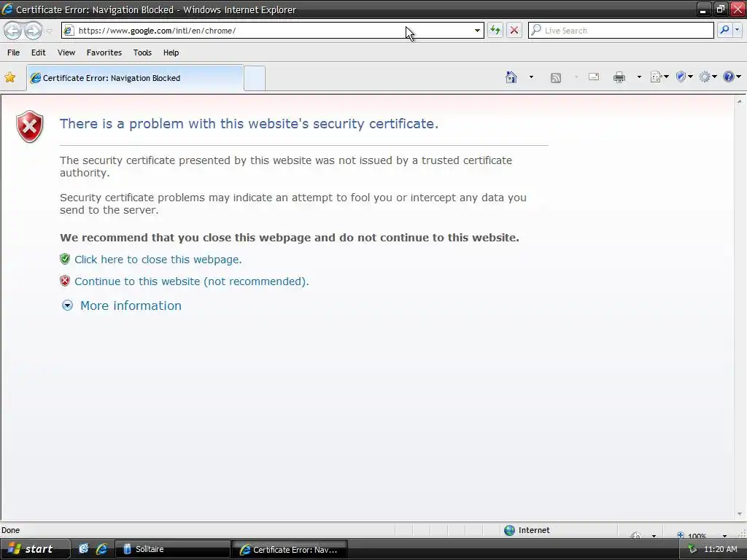Click the vertical scrollbar down arrow
Viewport: 747px width, 560px height.
coord(740,514)
